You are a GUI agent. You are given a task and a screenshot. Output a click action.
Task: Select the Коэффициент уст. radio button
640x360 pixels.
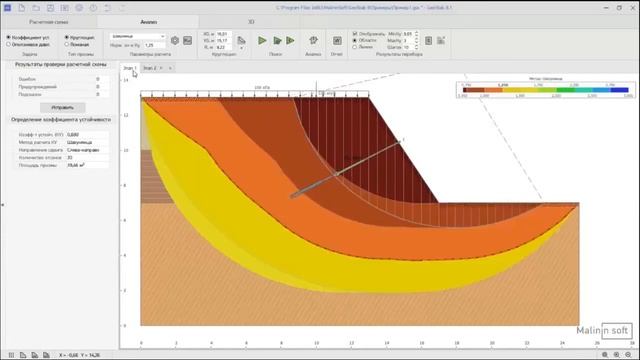coord(8,38)
